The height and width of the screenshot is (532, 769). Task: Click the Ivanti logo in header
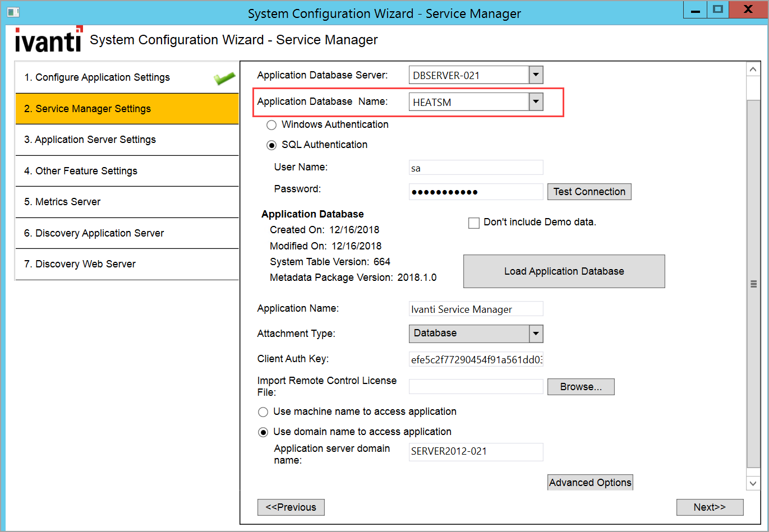[49, 40]
